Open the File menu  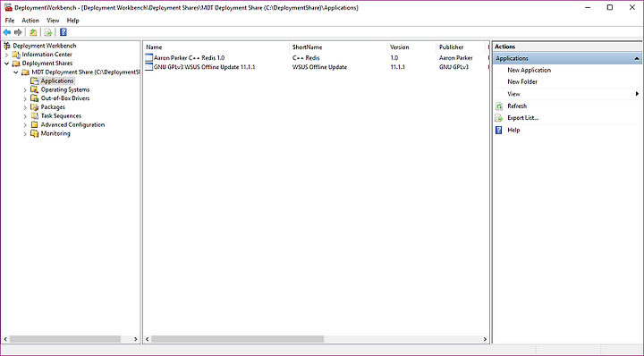(x=10, y=20)
